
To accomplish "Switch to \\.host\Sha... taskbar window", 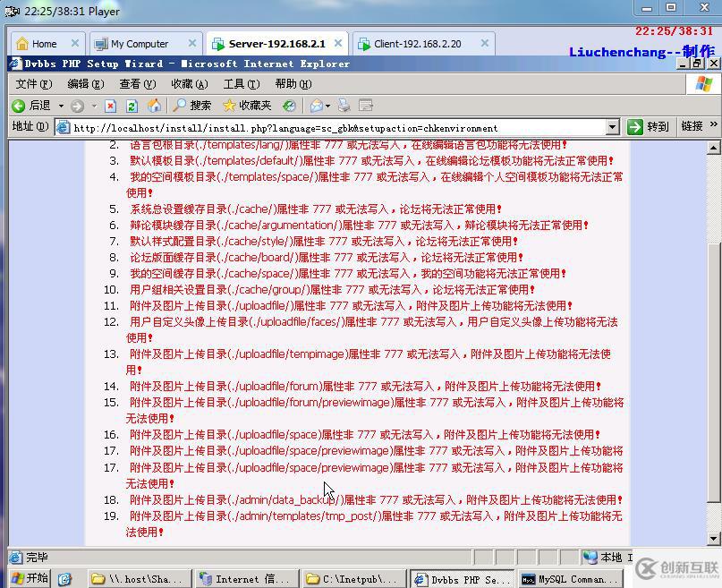I will click(x=140, y=579).
